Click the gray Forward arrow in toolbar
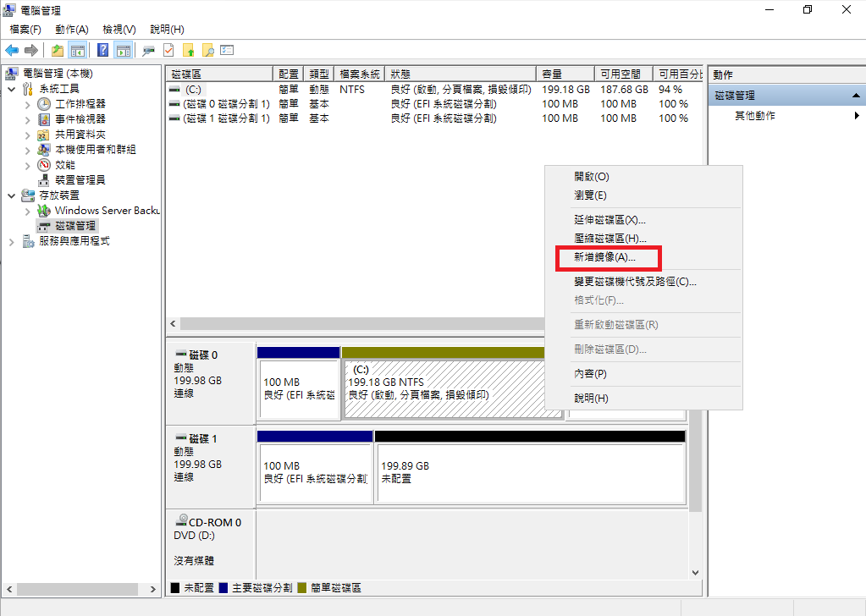Screen dimensions: 866x616 coord(31,51)
